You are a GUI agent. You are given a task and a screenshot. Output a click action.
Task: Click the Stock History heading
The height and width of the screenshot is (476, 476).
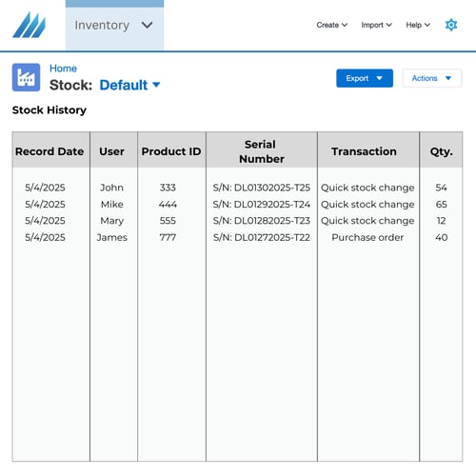coord(50,110)
